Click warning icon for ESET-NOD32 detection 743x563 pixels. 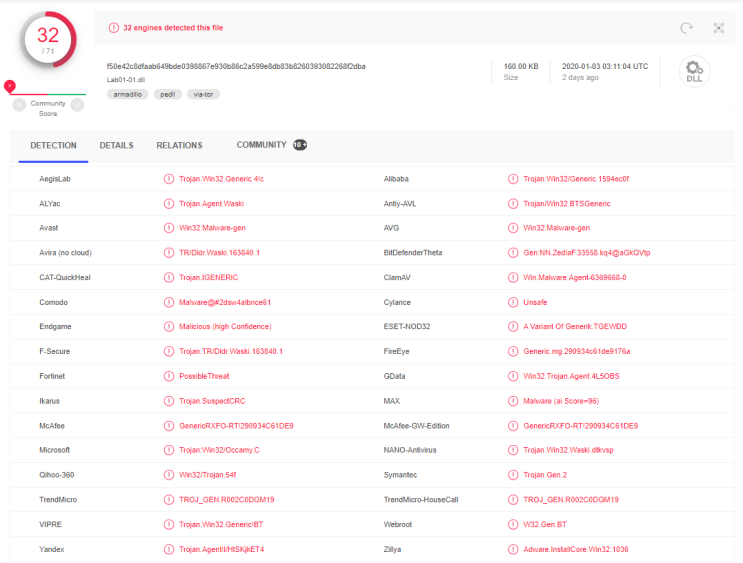click(x=513, y=327)
